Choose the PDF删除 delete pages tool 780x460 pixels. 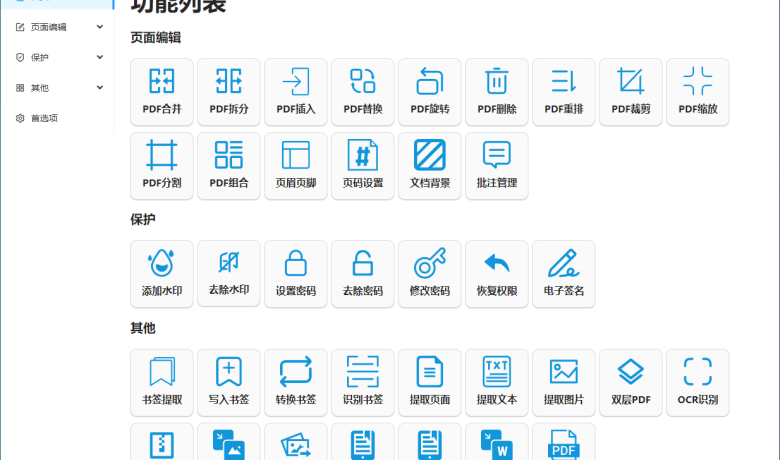tap(496, 92)
